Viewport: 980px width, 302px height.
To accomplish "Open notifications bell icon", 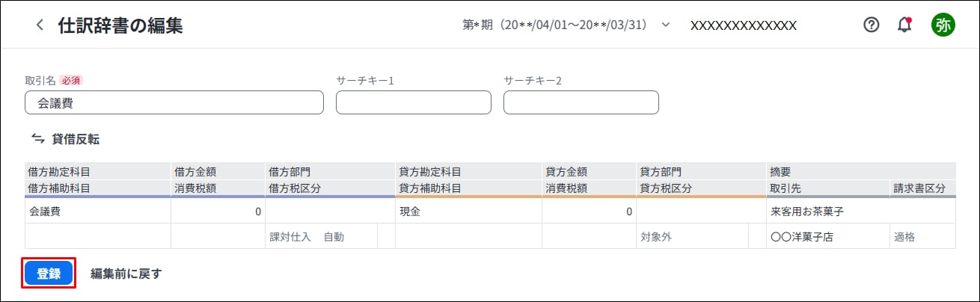I will [x=904, y=25].
